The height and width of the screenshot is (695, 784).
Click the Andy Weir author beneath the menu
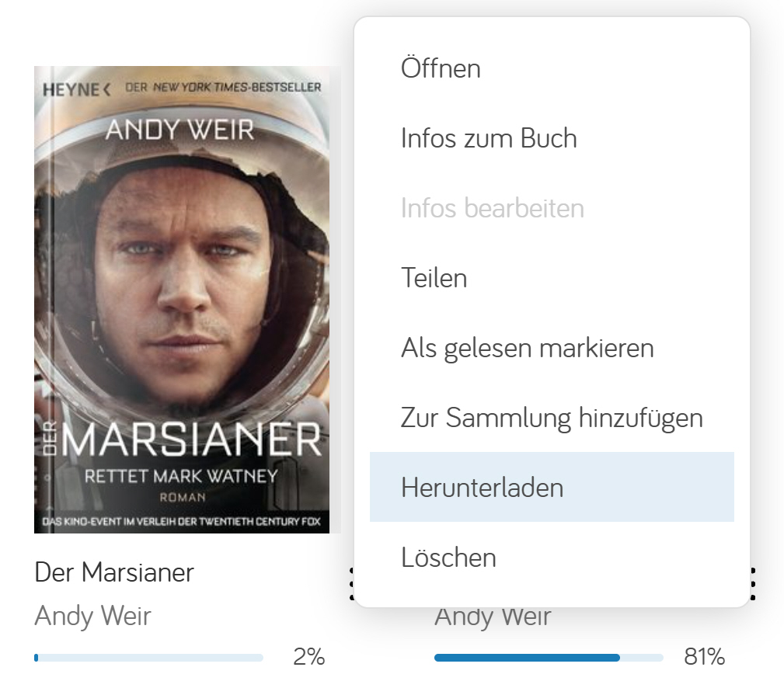coord(493,617)
